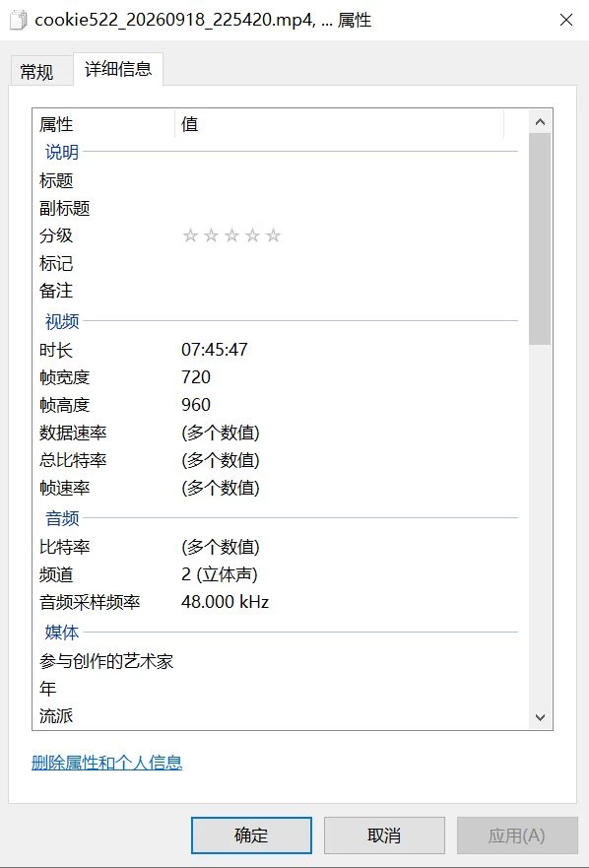Viewport: 589px width, 868px height.
Task: Select the 帧宽度 value 720
Action: (196, 377)
